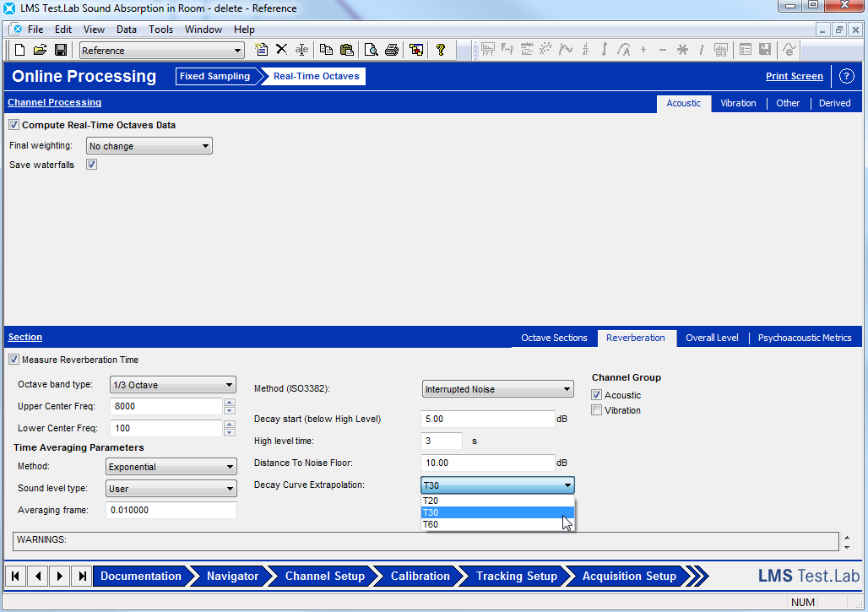Toggle the Save waterfalls checkbox
This screenshot has height=612, width=868.
point(91,165)
